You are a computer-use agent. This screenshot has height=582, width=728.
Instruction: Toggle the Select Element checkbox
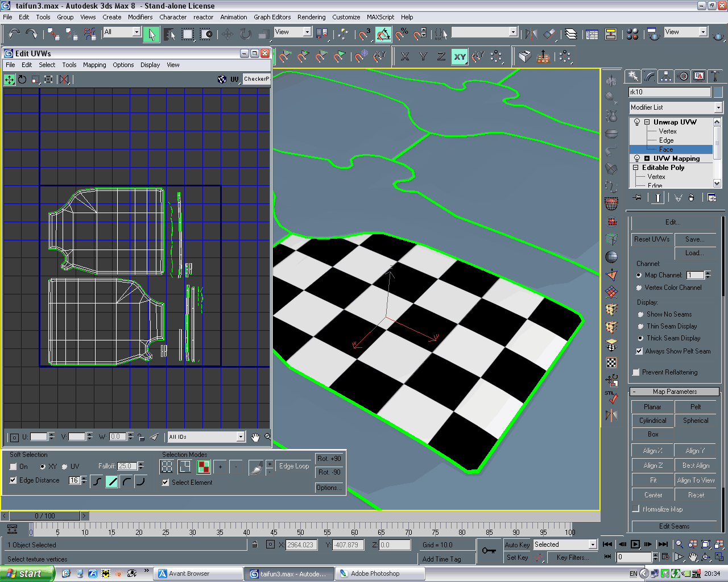(x=166, y=483)
